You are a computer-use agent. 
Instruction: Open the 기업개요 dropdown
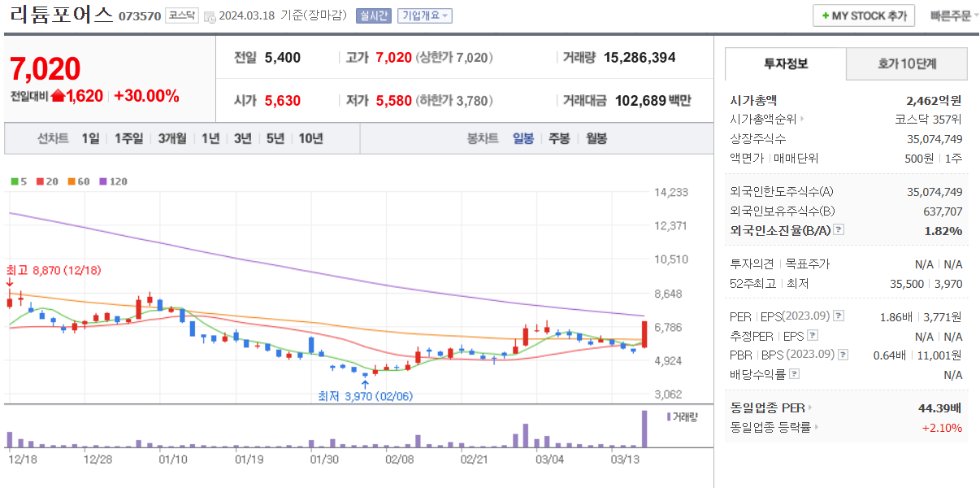(425, 15)
